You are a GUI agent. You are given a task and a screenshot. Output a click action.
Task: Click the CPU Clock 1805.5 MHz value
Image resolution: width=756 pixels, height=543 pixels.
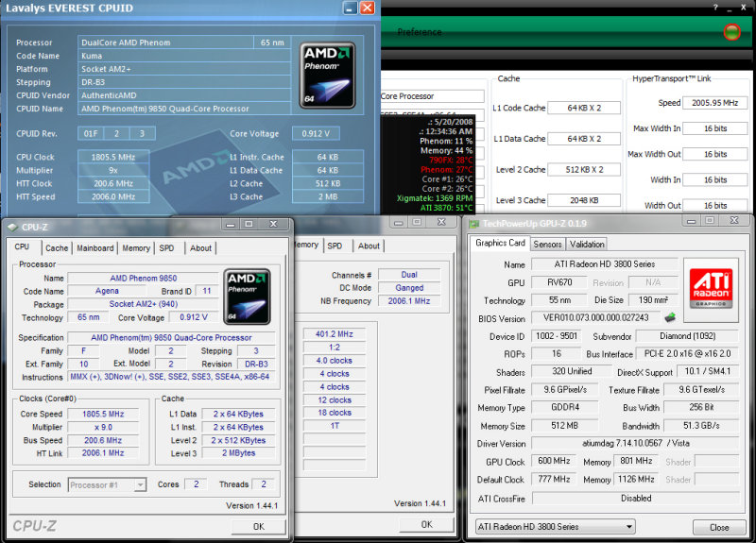(x=113, y=157)
